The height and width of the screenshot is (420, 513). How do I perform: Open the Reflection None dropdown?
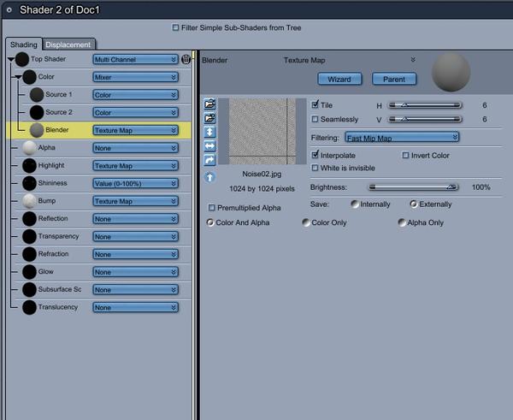[x=135, y=219]
